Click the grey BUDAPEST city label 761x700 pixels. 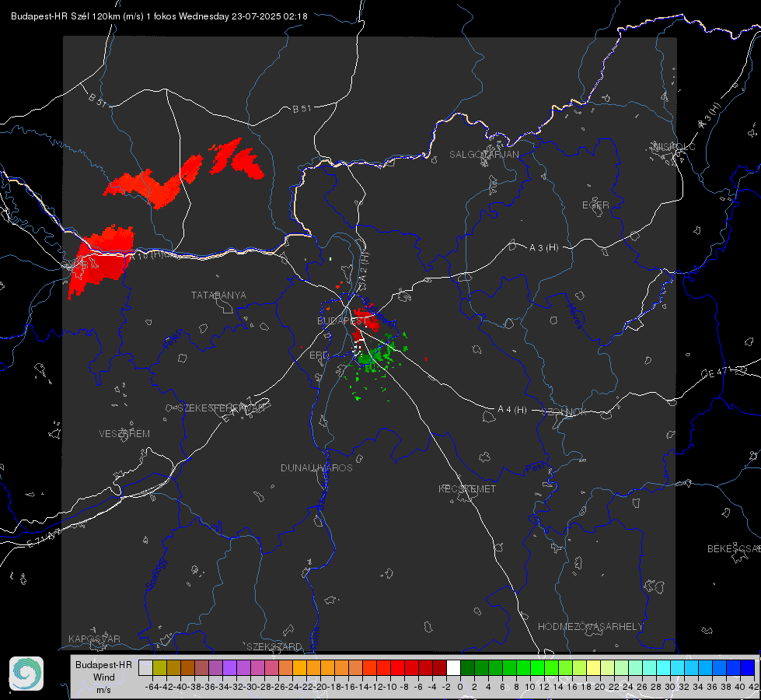342,321
